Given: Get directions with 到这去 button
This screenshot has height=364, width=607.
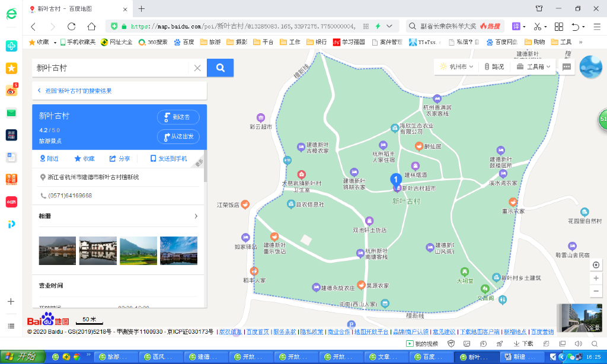Looking at the screenshot, I should coord(178,117).
